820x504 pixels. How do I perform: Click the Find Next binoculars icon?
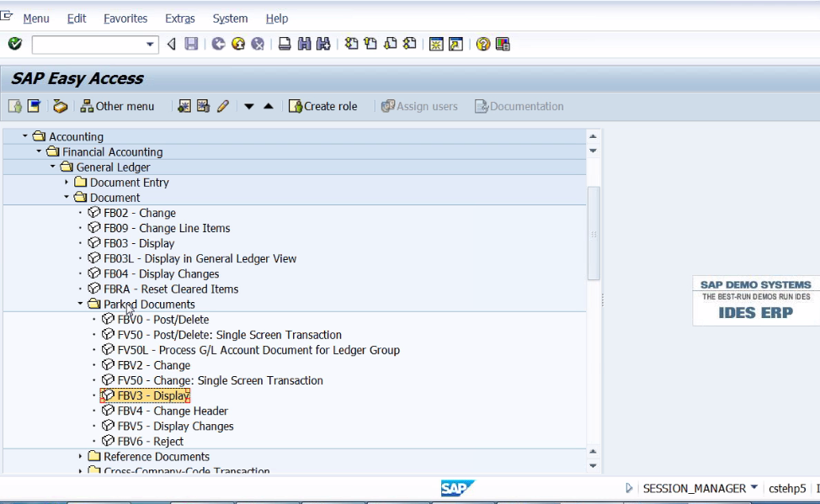coord(324,44)
